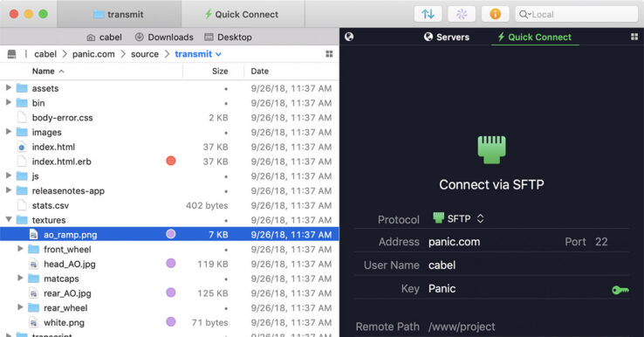
Task: Click the sync transfers arrows toolbar icon
Action: [x=428, y=14]
